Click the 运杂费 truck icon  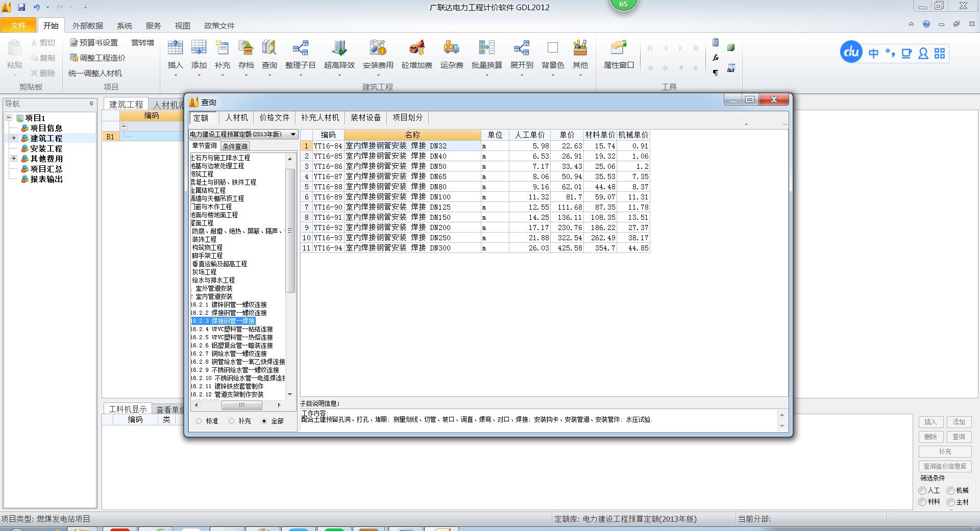pyautogui.click(x=451, y=48)
